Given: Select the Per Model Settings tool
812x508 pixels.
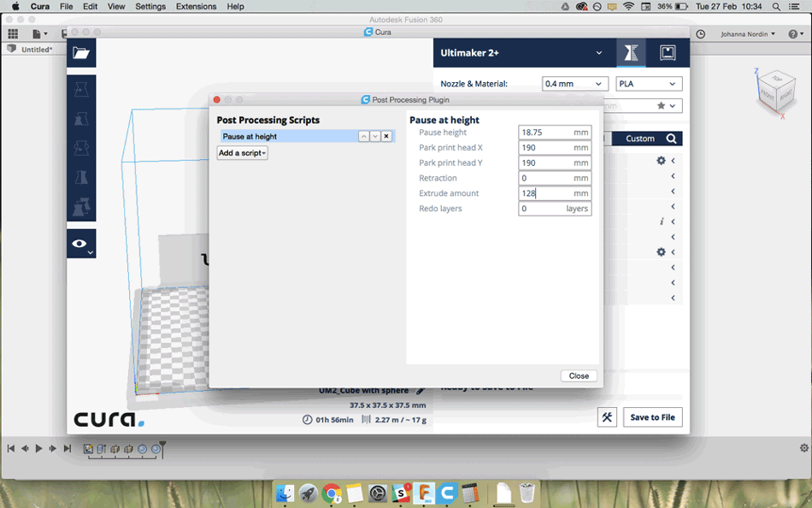Looking at the screenshot, I should point(81,207).
